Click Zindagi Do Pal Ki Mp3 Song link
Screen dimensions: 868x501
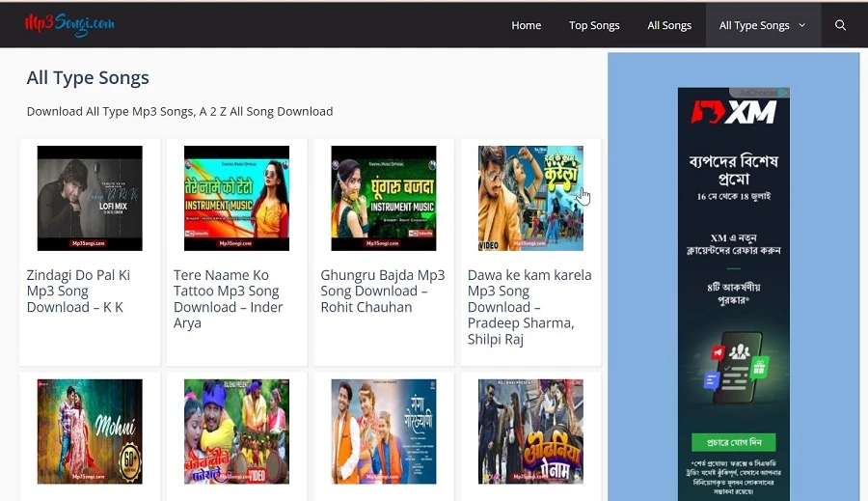tap(79, 291)
